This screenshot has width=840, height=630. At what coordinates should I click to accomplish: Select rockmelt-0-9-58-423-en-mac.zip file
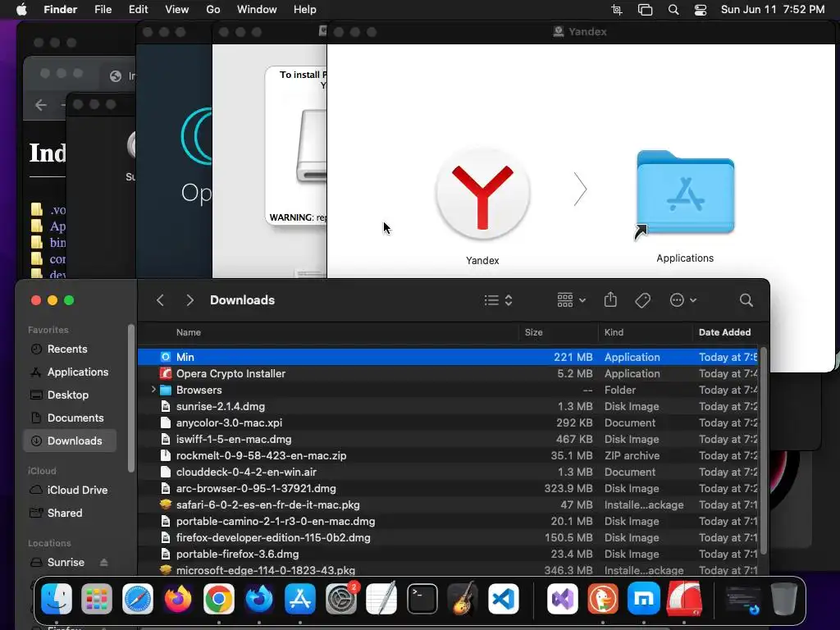[x=448, y=455]
